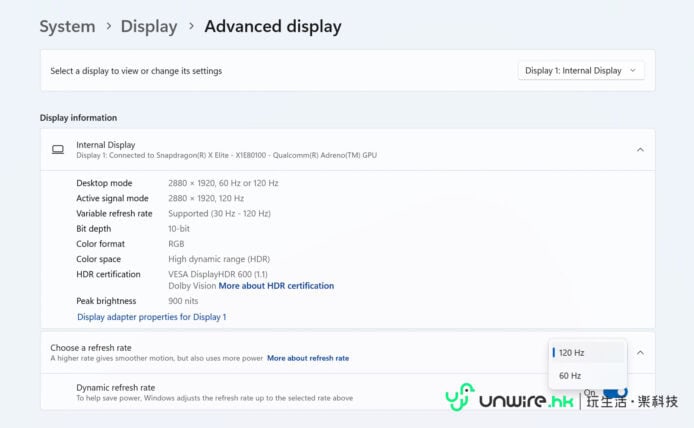The height and width of the screenshot is (428, 694).
Task: Choose the 60 Hz refresh rate option
Action: (570, 376)
